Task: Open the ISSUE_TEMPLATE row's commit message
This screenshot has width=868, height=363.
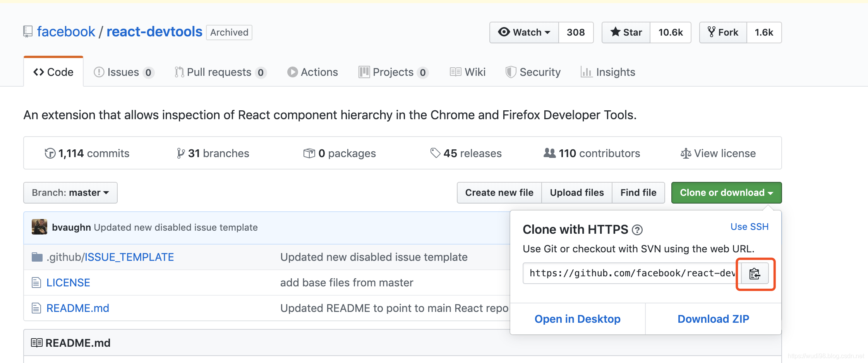Action: [374, 257]
